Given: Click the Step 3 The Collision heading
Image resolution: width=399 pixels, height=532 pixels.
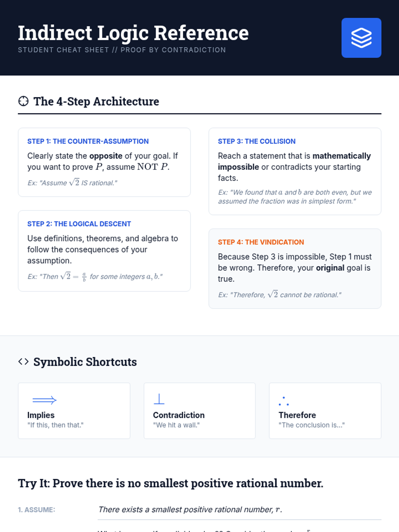Looking at the screenshot, I should [256, 141].
